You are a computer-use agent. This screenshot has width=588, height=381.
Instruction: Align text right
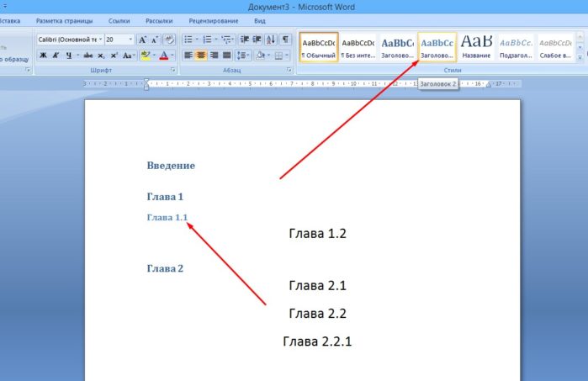[x=215, y=56]
